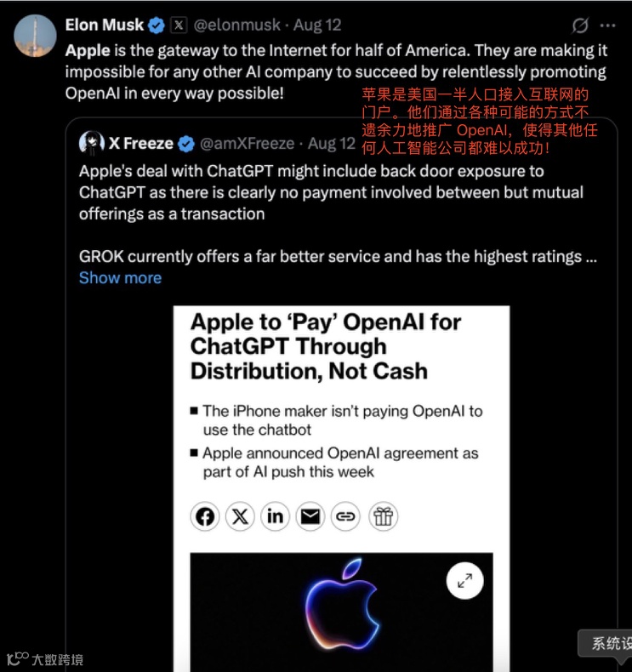This screenshot has height=672, width=632.
Task: Open the @amXFreeze handle
Action: tap(248, 143)
